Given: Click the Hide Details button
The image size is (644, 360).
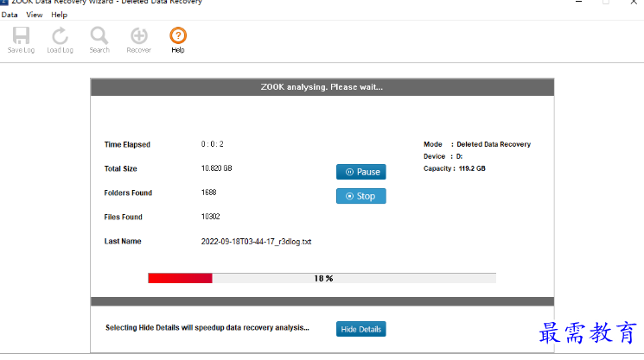Looking at the screenshot, I should point(361,329).
